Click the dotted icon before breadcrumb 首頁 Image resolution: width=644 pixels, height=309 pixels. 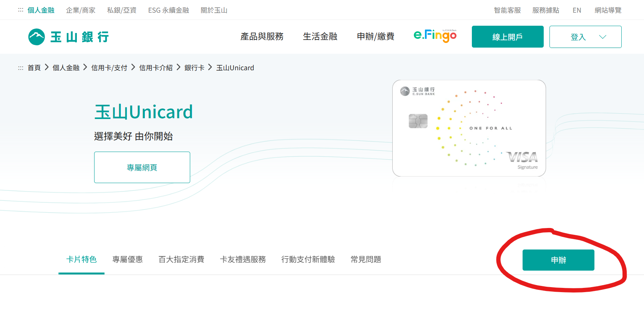[x=21, y=68]
